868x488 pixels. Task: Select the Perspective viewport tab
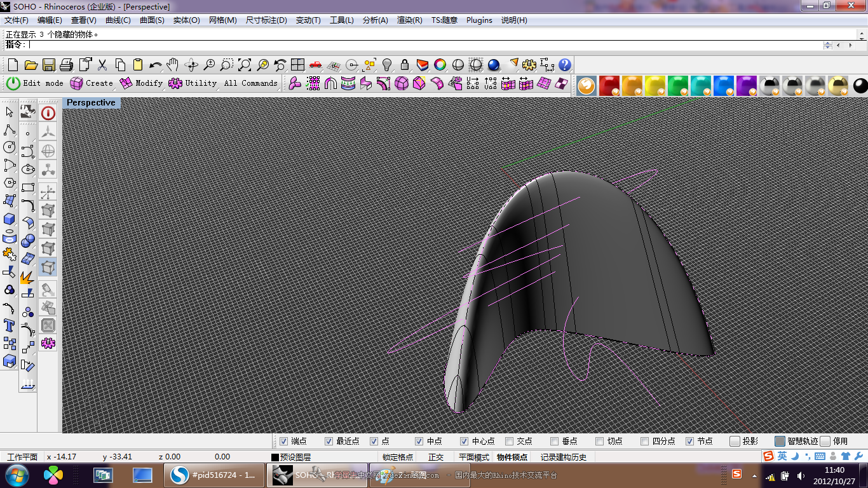pos(92,103)
